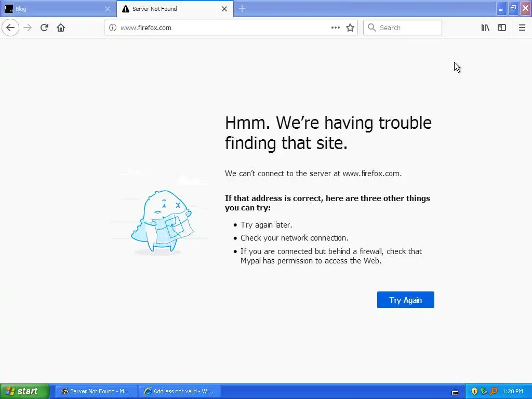The height and width of the screenshot is (399, 532).
Task: Open a new tab with plus button
Action: coord(242,9)
